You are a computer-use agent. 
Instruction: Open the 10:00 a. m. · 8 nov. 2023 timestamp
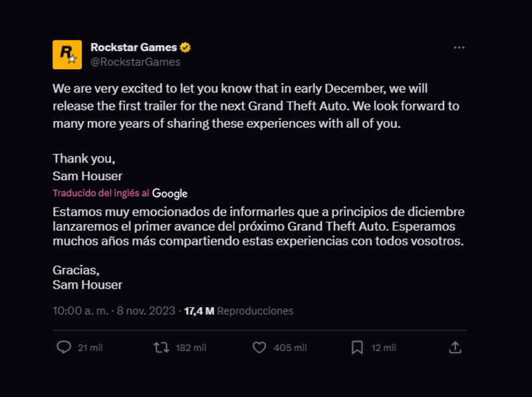point(114,311)
